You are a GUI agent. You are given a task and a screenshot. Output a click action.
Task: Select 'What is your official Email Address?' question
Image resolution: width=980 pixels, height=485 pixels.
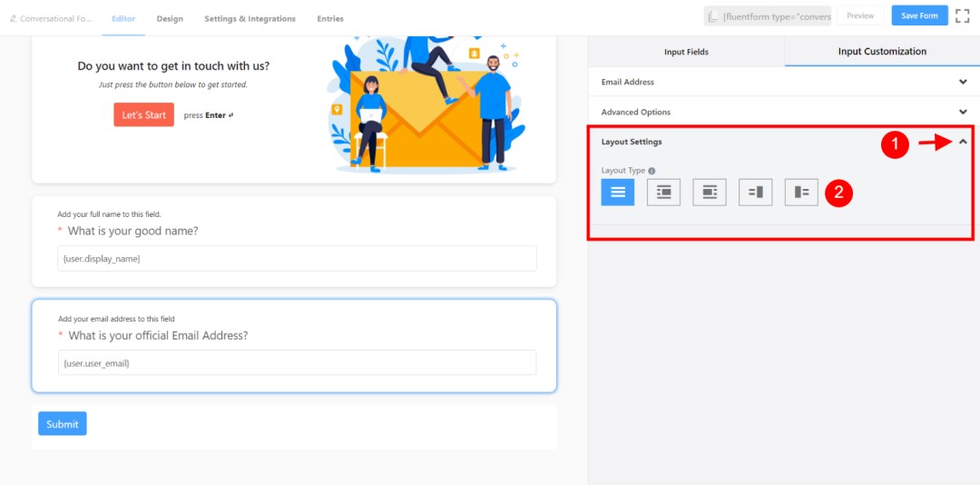click(158, 335)
